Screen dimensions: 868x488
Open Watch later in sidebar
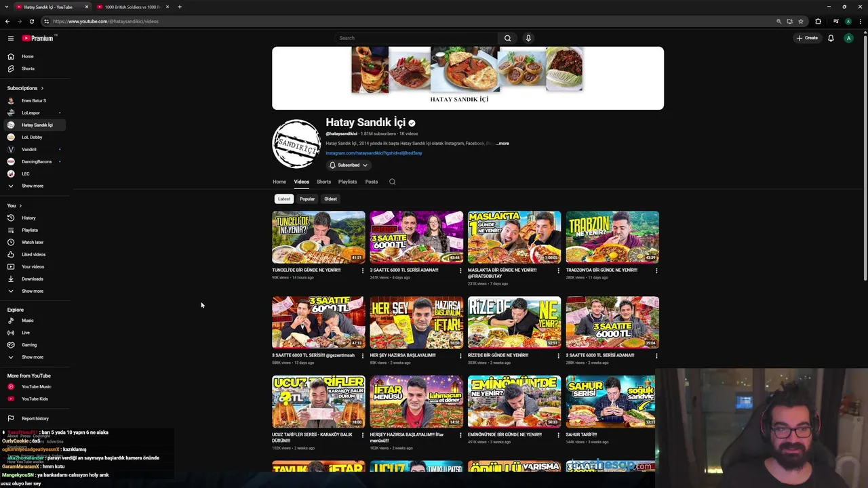coord(33,242)
